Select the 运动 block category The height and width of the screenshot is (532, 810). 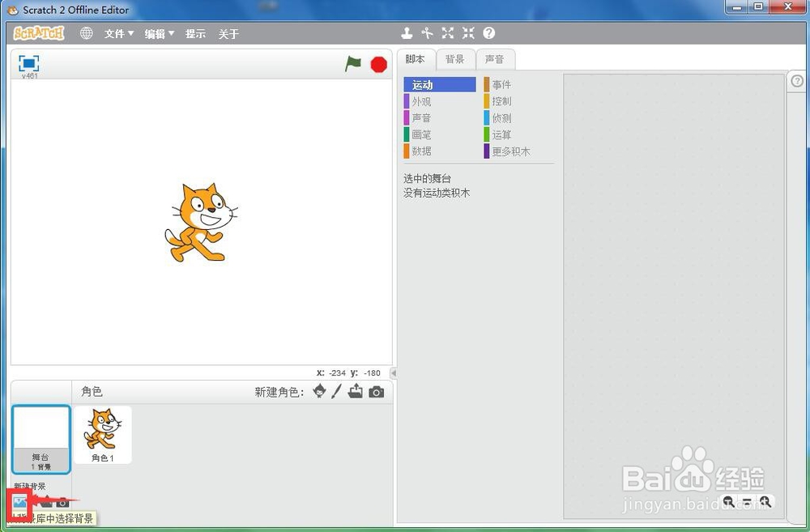440,85
